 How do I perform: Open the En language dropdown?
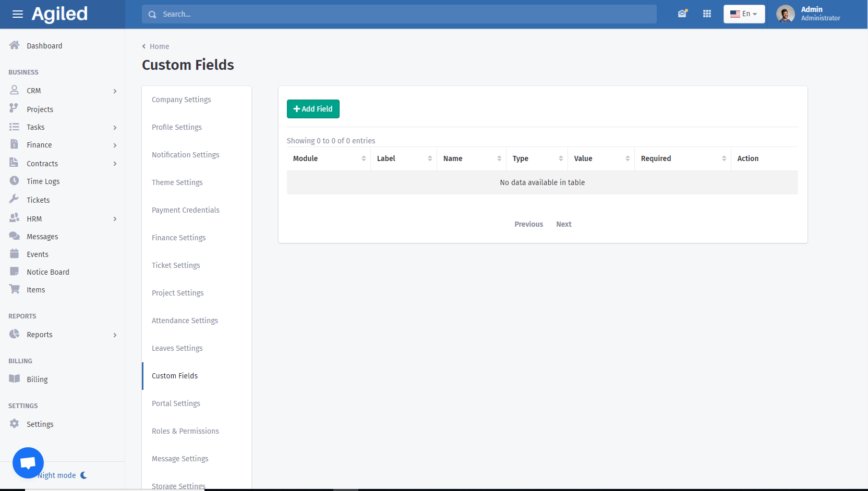tap(744, 14)
